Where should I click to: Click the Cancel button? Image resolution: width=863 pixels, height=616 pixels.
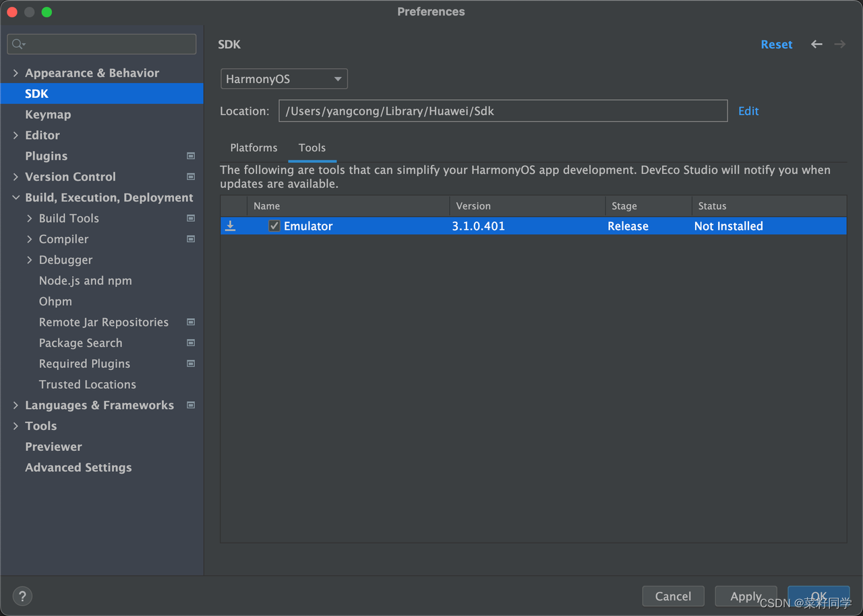click(673, 596)
